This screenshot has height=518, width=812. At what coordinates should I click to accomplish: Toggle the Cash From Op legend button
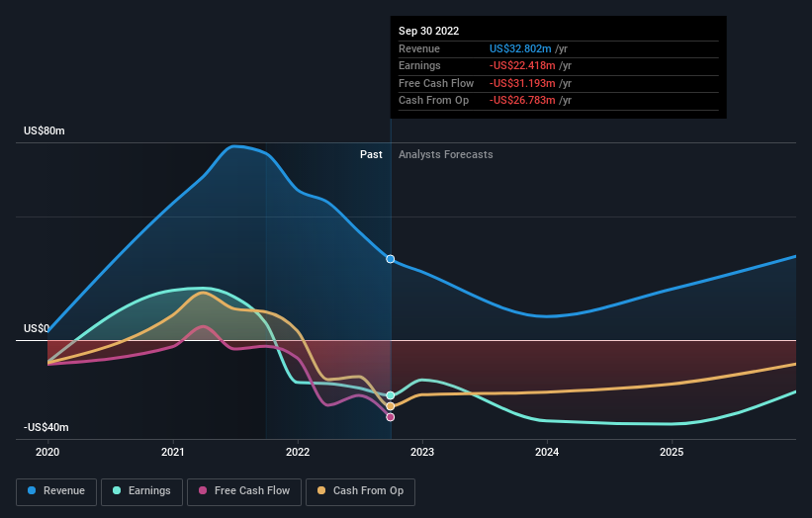click(x=360, y=491)
